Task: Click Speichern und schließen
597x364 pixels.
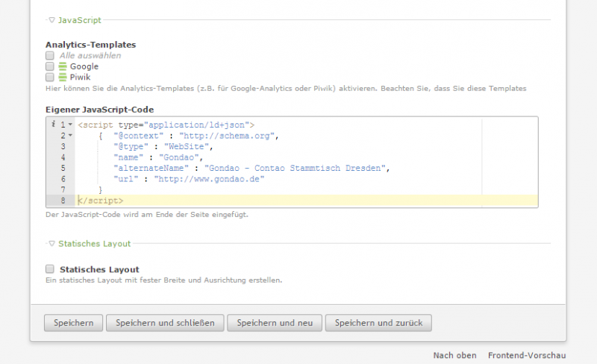Action: (165, 323)
